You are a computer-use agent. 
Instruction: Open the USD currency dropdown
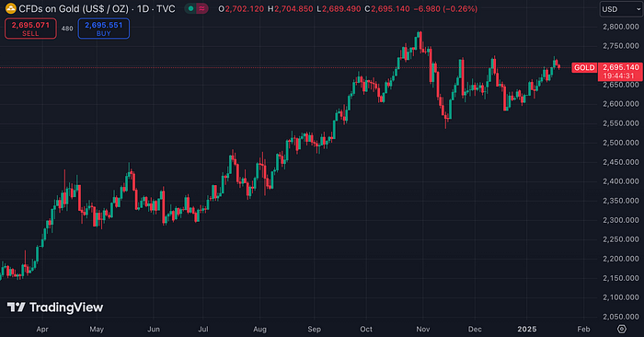[x=621, y=9]
